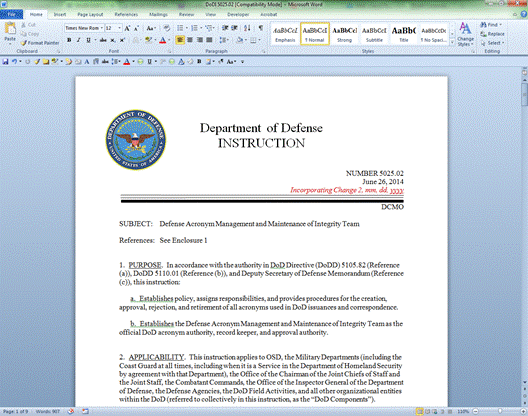The image size is (528, 416).
Task: Open Numbering list dropdown
Action: (201, 28)
